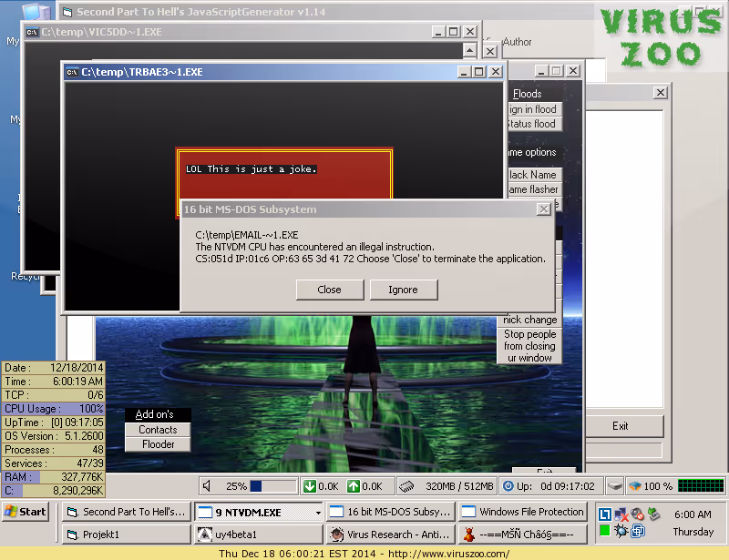Click the RAM 327,776K gadget row
This screenshot has height=560, width=729.
click(54, 477)
